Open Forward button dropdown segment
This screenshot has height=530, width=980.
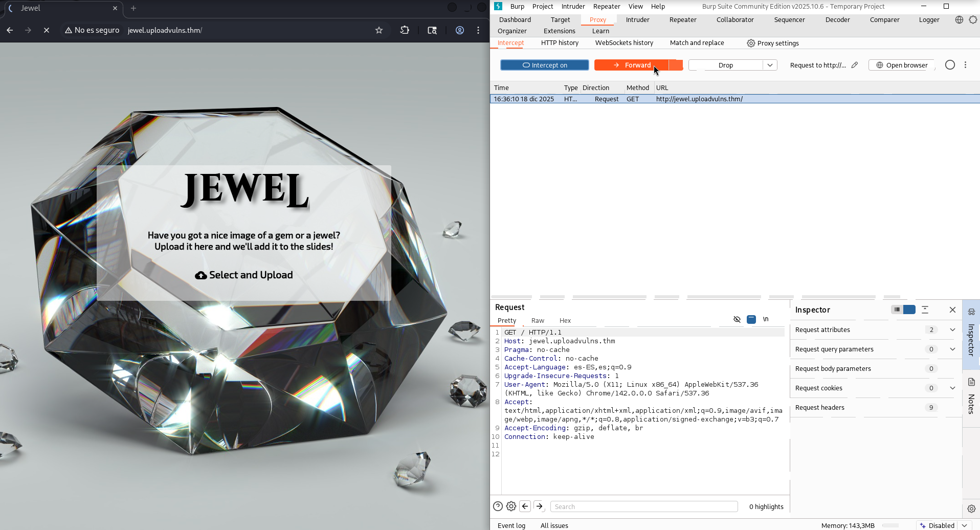(x=676, y=65)
